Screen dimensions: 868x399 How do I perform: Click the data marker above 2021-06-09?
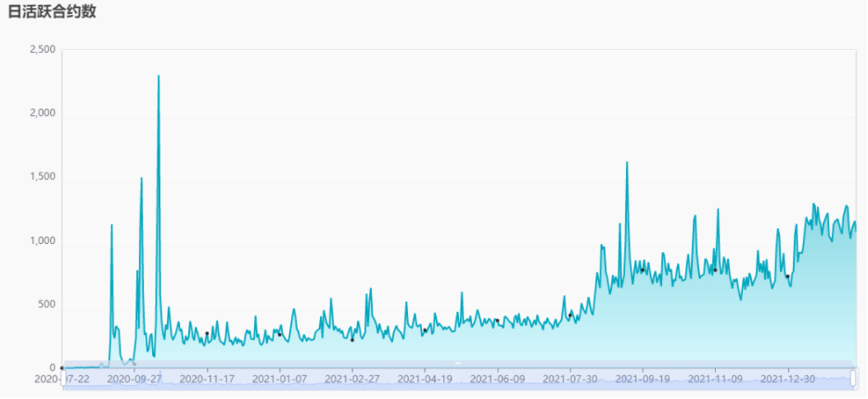click(x=497, y=321)
